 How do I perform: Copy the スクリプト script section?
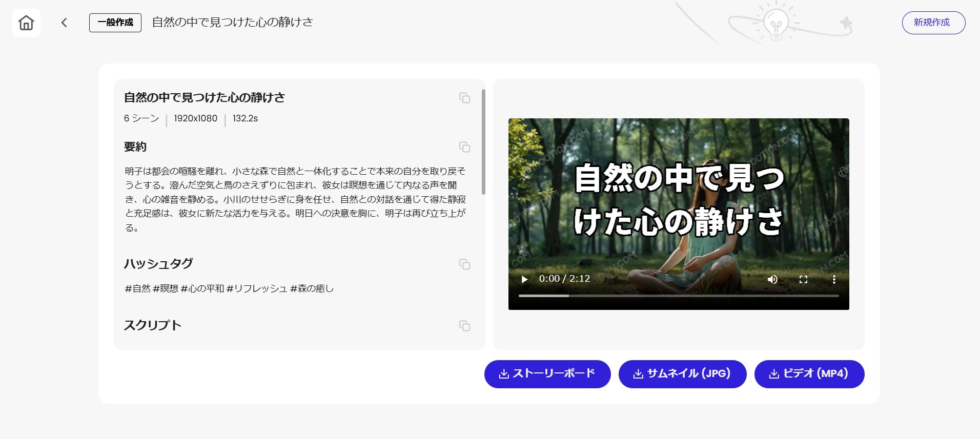tap(464, 326)
